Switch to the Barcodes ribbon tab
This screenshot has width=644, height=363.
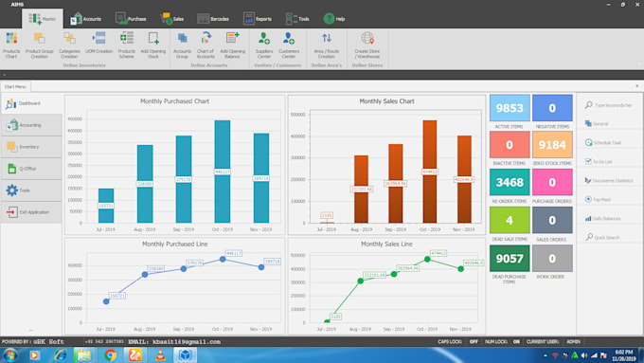tap(213, 19)
